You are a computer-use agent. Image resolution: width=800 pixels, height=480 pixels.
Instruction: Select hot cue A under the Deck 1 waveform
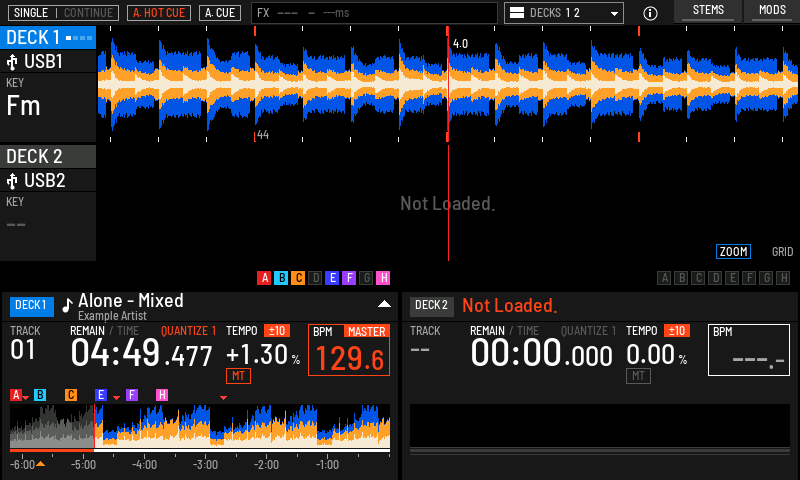[264, 278]
